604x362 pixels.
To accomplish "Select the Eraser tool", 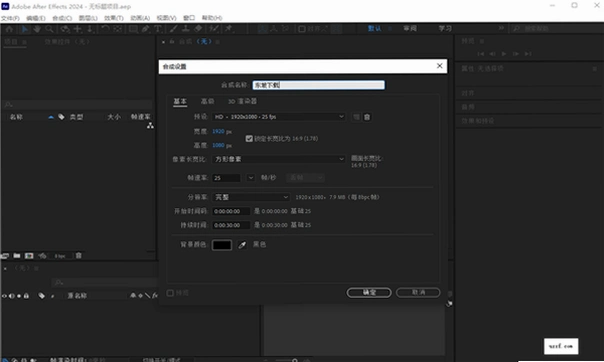I will pyautogui.click(x=198, y=29).
